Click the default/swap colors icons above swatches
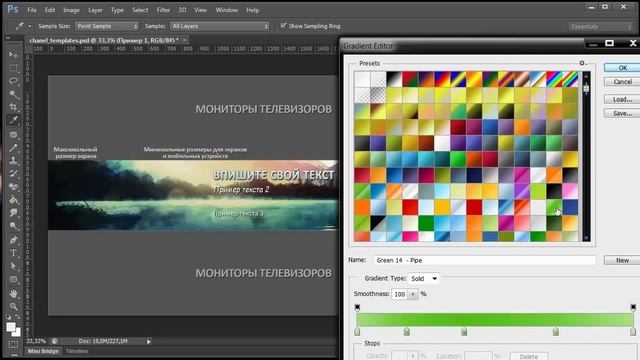This screenshot has width=640, height=360. 13,317
